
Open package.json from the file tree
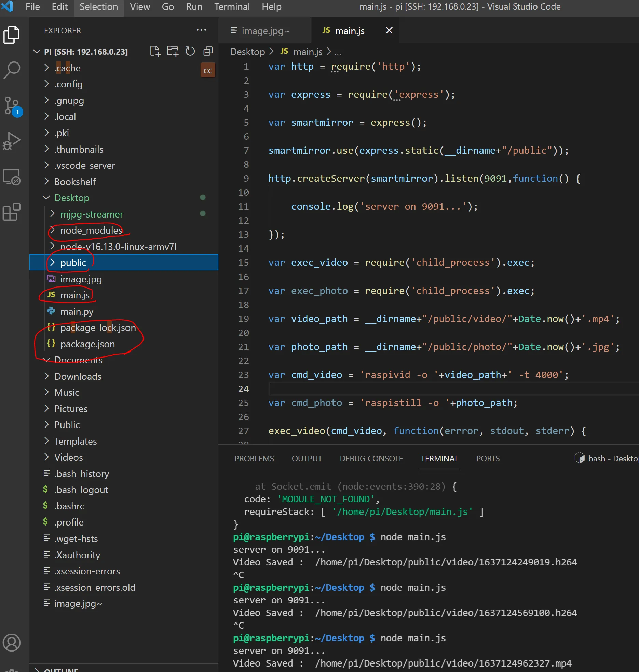[87, 344]
